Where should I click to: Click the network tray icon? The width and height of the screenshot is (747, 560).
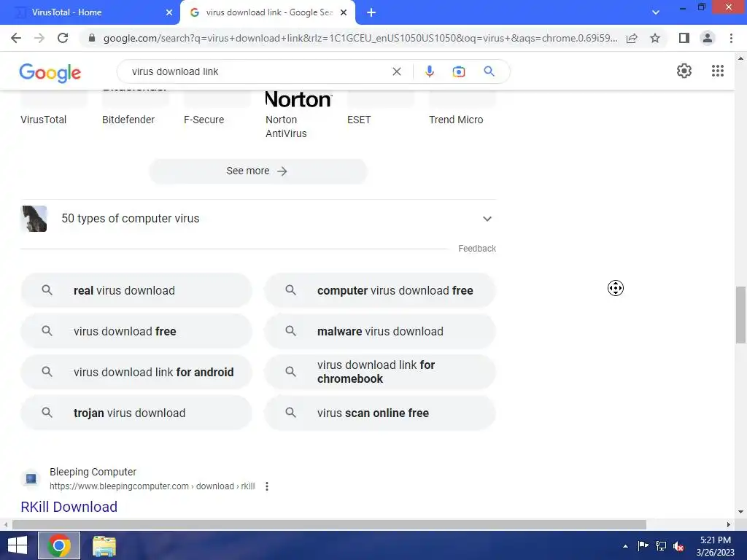(661, 546)
